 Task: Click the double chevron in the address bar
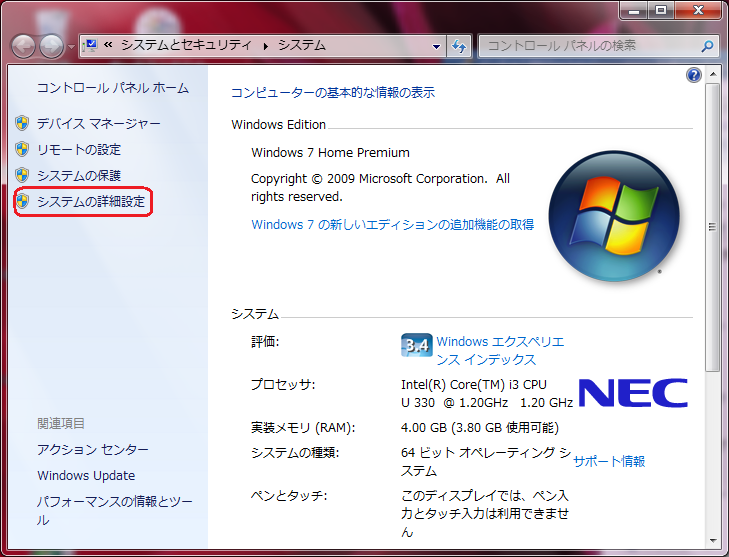108,45
